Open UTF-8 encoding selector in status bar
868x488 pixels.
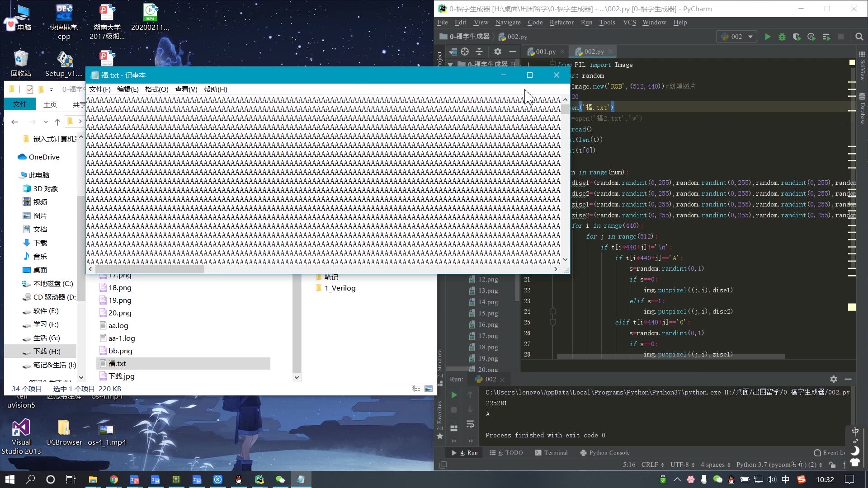point(682,465)
